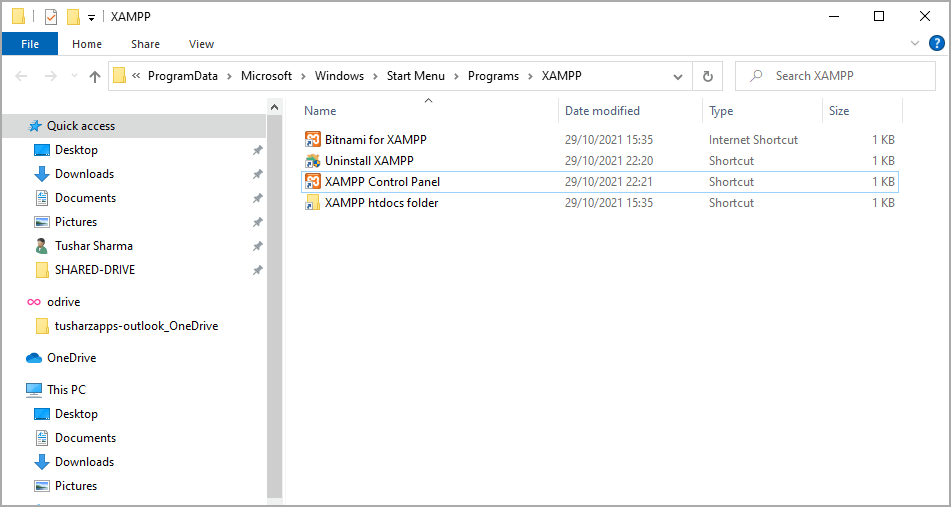Viewport: 951px width, 507px height.
Task: Click the Refresh button beside address bar
Action: point(708,76)
